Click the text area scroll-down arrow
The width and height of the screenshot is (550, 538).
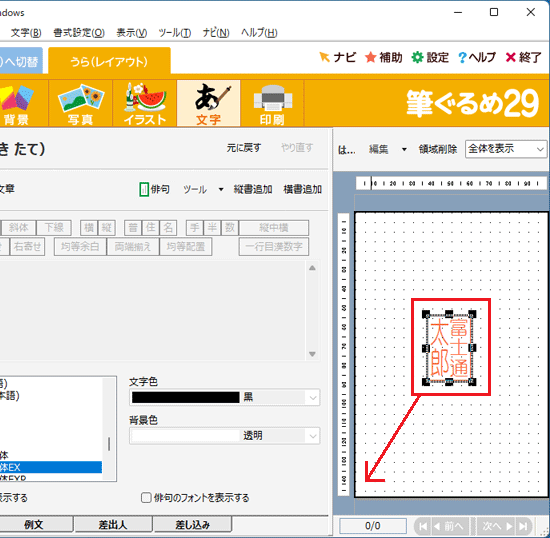tap(312, 354)
